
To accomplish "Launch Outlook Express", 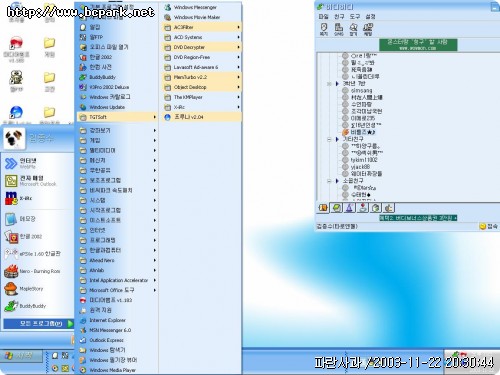I will point(117,340).
